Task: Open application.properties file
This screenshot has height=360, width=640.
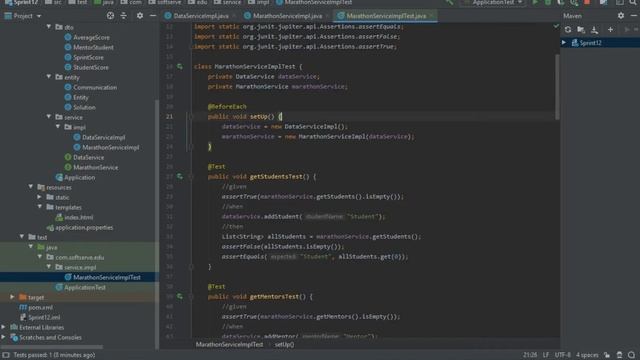Action: point(84,227)
